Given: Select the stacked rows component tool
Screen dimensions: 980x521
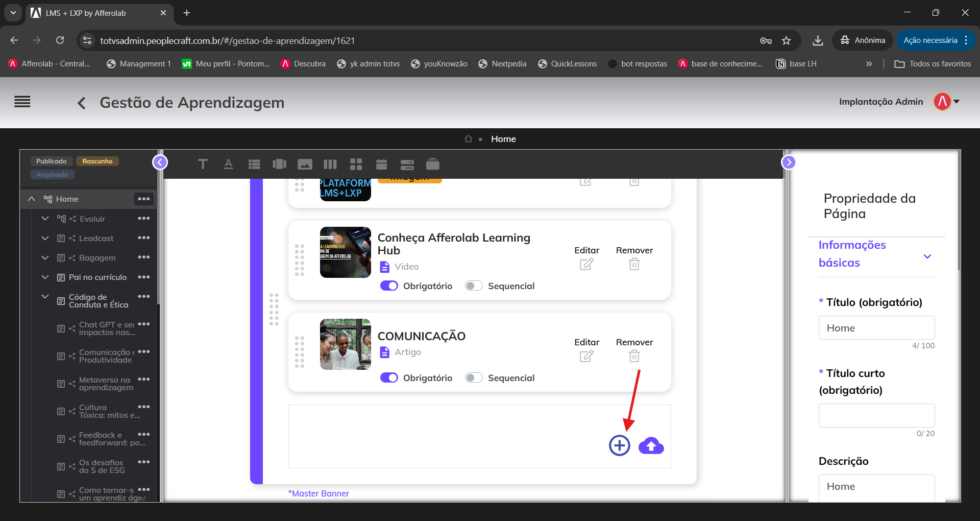Looking at the screenshot, I should (x=407, y=164).
